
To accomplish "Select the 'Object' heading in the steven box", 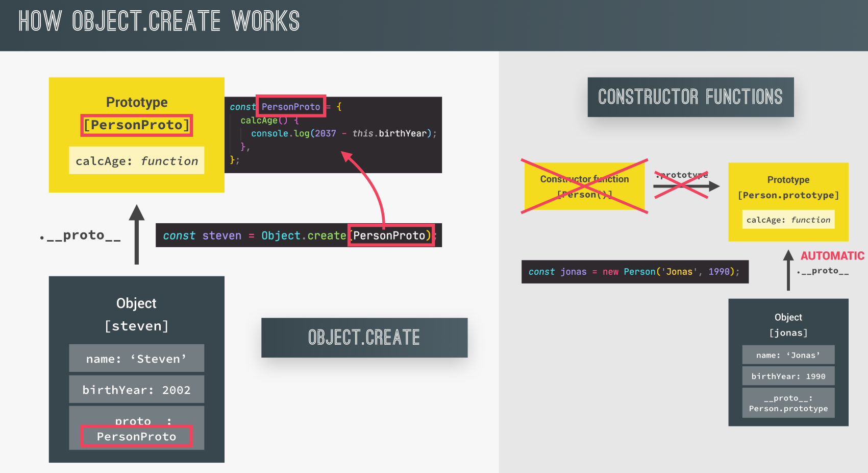I will click(136, 303).
